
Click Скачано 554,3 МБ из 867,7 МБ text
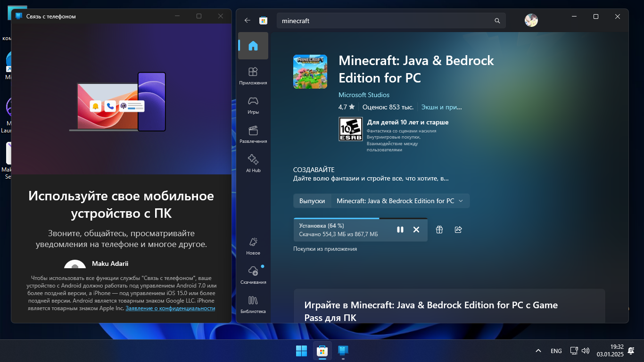[x=339, y=234]
